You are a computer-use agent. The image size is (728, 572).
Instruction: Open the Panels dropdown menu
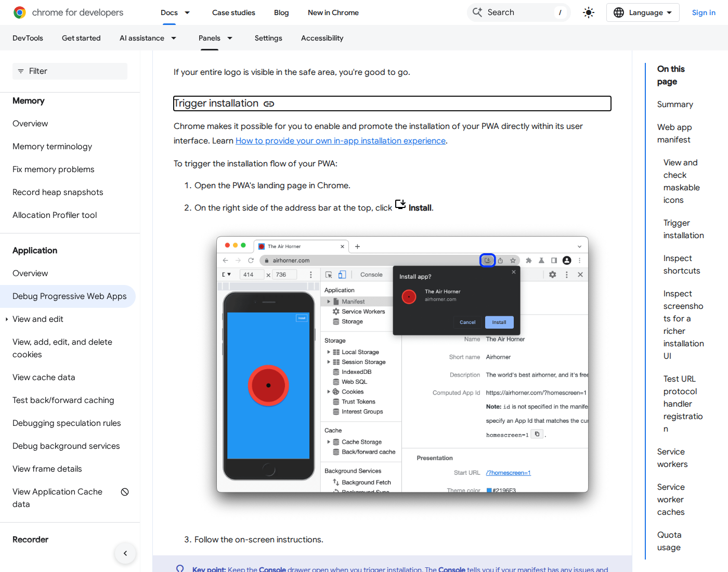pyautogui.click(x=216, y=37)
